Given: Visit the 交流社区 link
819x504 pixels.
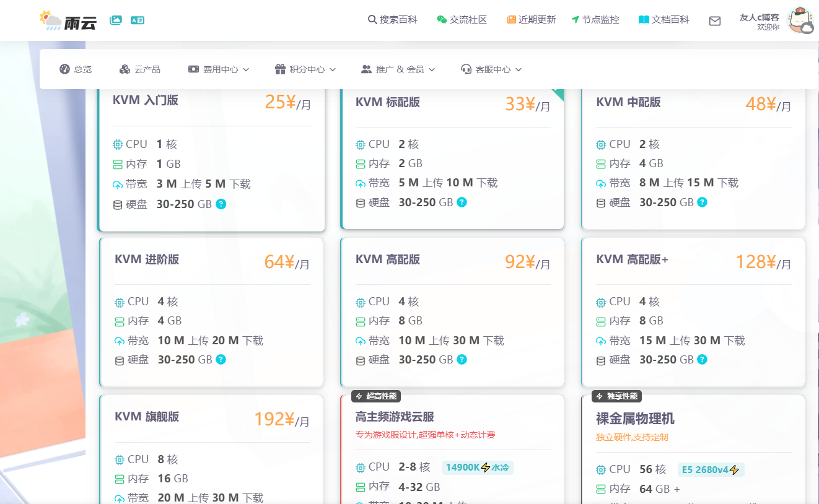Looking at the screenshot, I should point(462,20).
